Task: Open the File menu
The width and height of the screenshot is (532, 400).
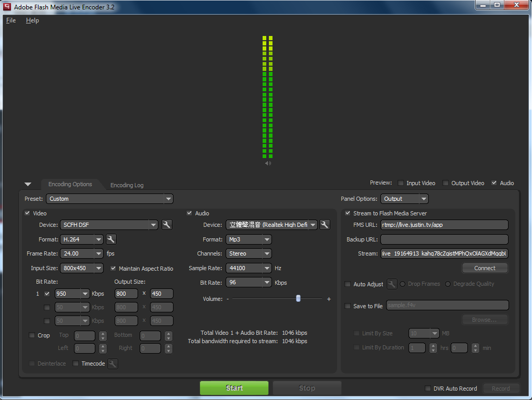Action: point(11,20)
